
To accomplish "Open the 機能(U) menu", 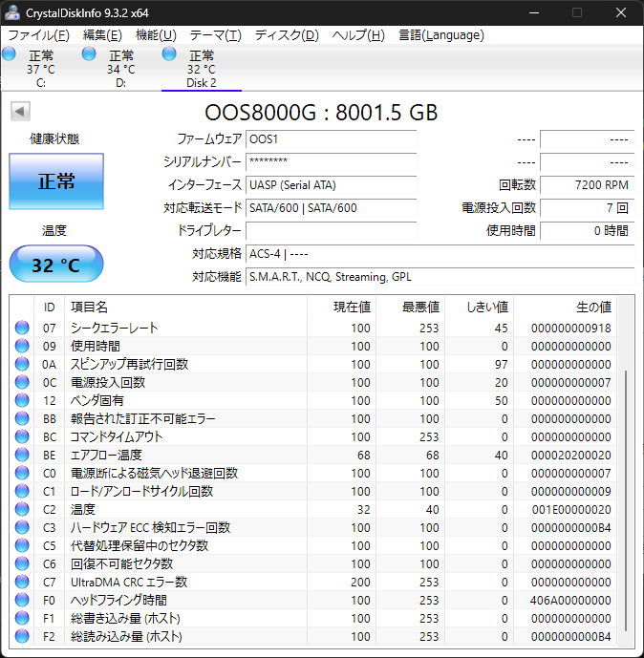I will point(156,35).
